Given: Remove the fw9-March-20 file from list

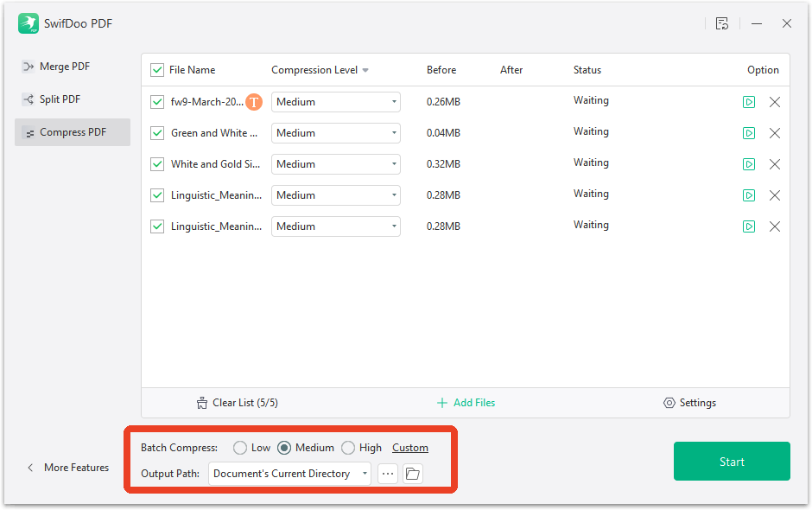Looking at the screenshot, I should [x=775, y=102].
